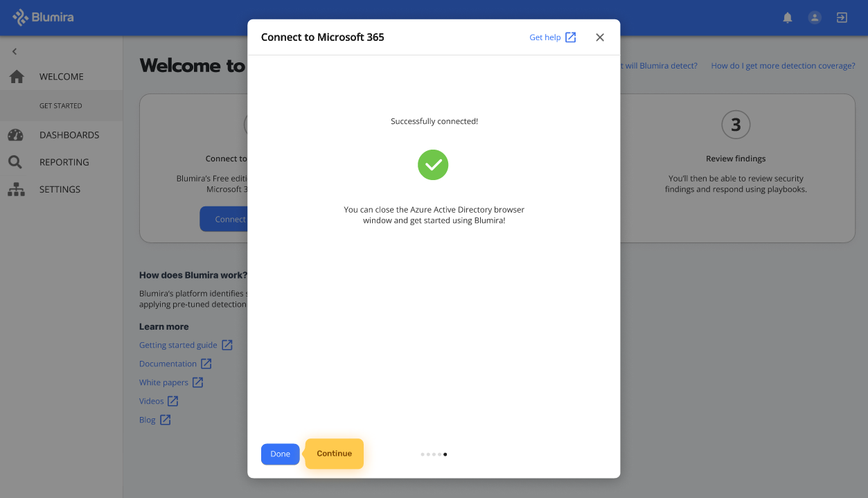This screenshot has height=498, width=868.
Task: Select Get Started in the sidebar
Action: point(61,106)
